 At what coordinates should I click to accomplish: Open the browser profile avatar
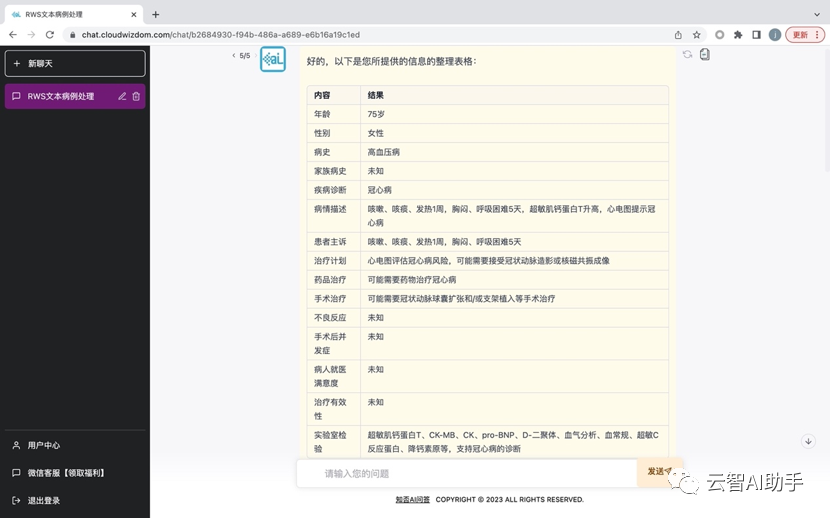tap(775, 35)
